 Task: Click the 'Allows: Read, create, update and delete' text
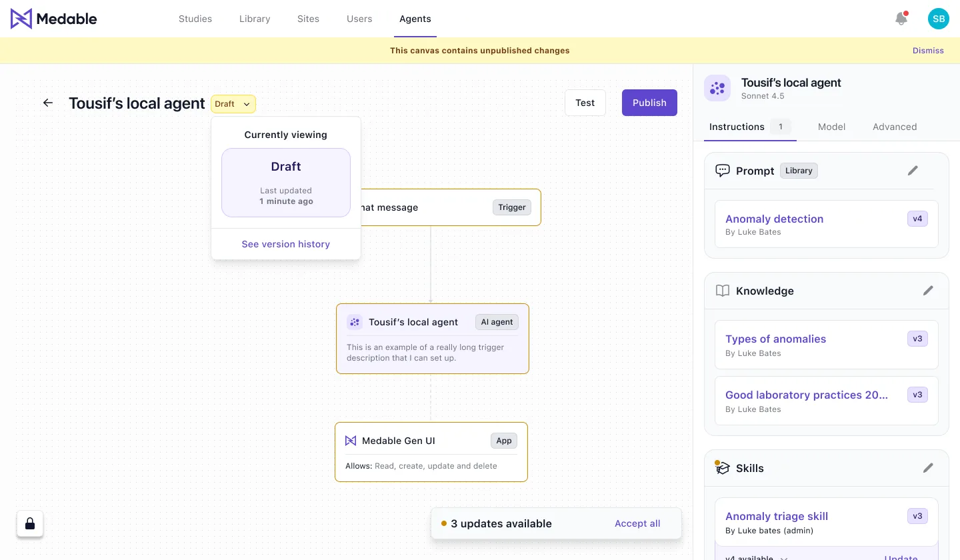421,466
